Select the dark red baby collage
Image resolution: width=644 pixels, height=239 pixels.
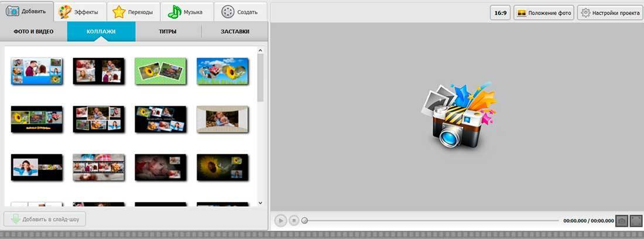pyautogui.click(x=160, y=167)
